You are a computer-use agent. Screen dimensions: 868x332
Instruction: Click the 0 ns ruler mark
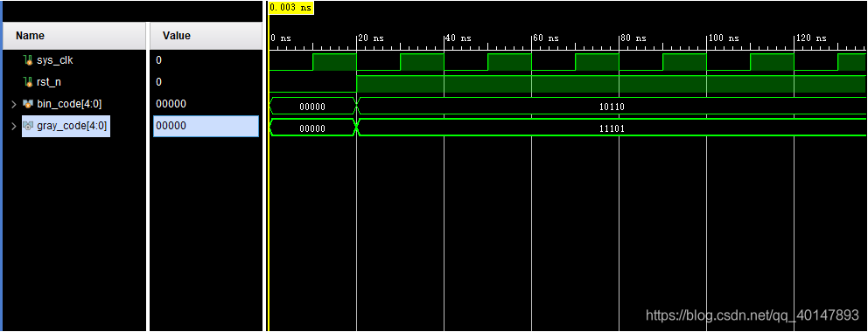tap(281, 38)
